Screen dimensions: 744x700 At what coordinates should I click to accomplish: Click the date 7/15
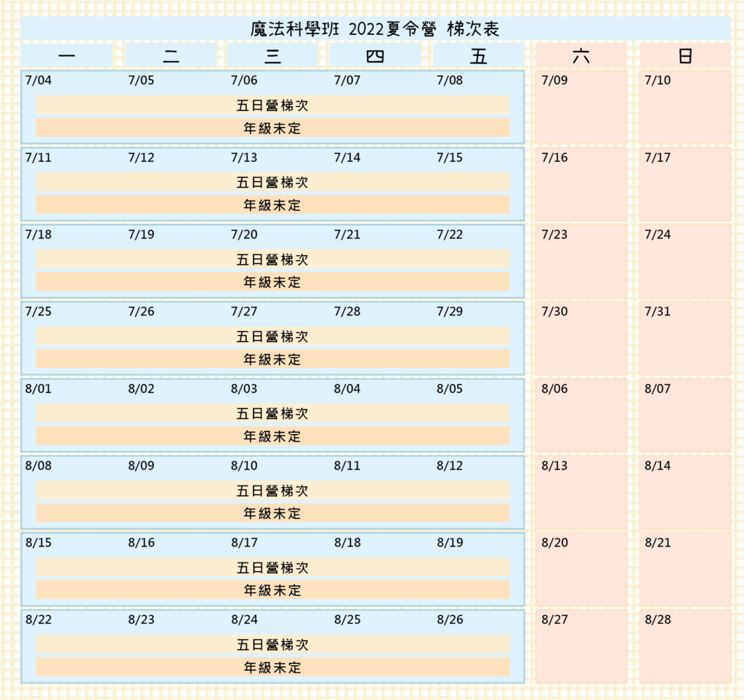[x=450, y=158]
